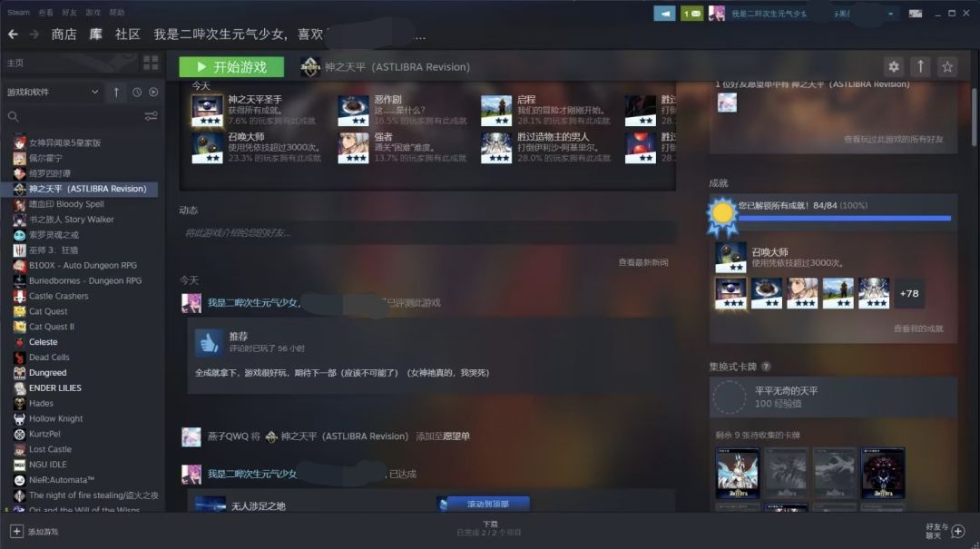The image size is (980, 549).
Task: Click the library search magnifier icon
Action: tap(13, 116)
